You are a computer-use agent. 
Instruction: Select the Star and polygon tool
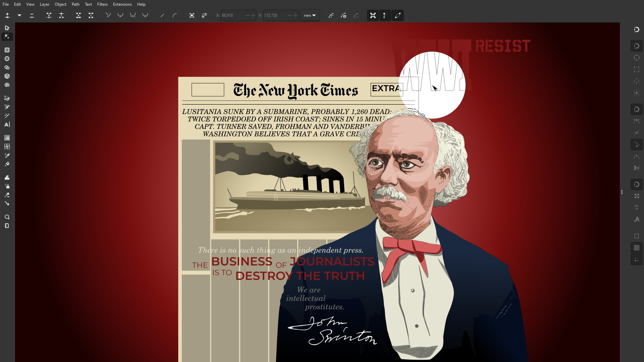point(7,67)
